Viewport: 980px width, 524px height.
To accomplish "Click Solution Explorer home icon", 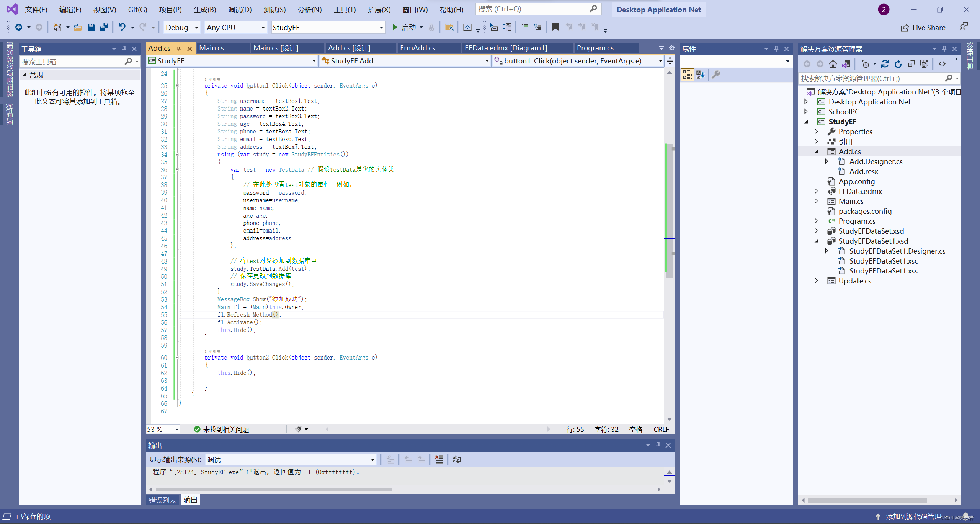I will click(x=833, y=64).
